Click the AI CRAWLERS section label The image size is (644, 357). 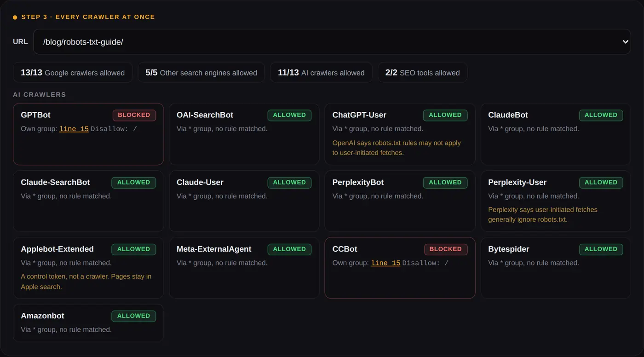coord(40,94)
